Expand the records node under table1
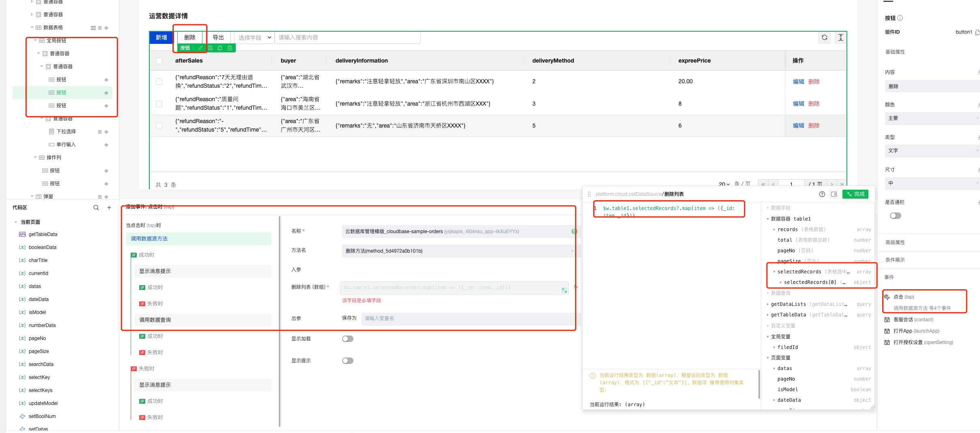 click(774, 229)
